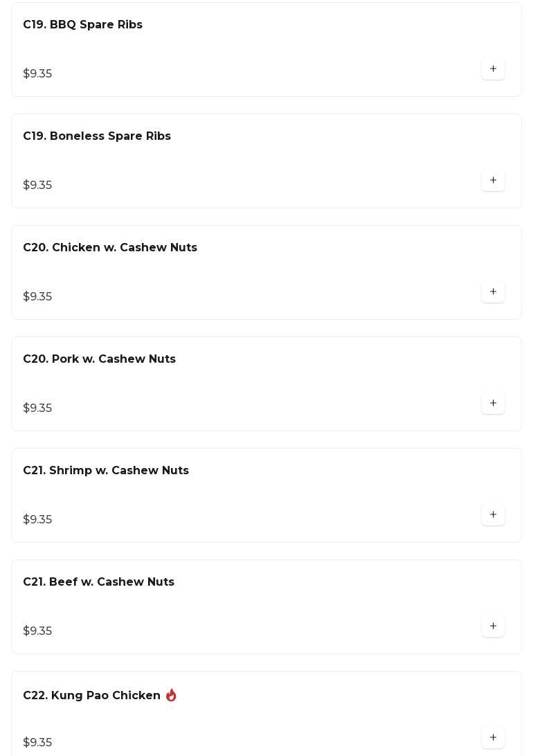Add Kung Pao Chicken to order
533x756 pixels.
(x=493, y=738)
